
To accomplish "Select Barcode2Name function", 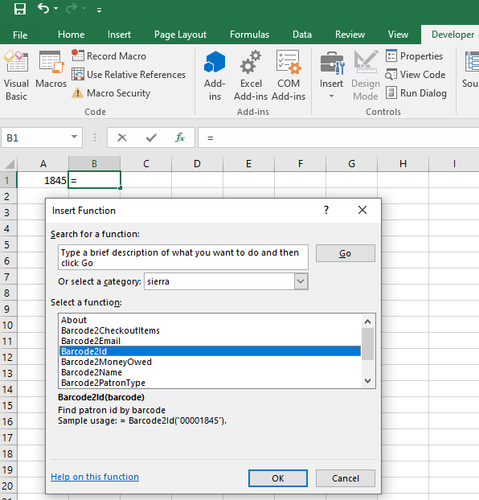I will [210, 372].
